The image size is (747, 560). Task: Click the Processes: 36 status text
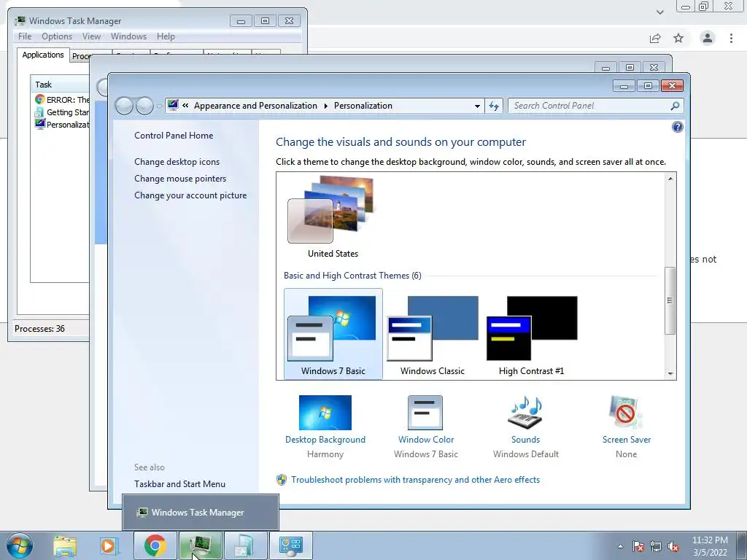point(39,329)
